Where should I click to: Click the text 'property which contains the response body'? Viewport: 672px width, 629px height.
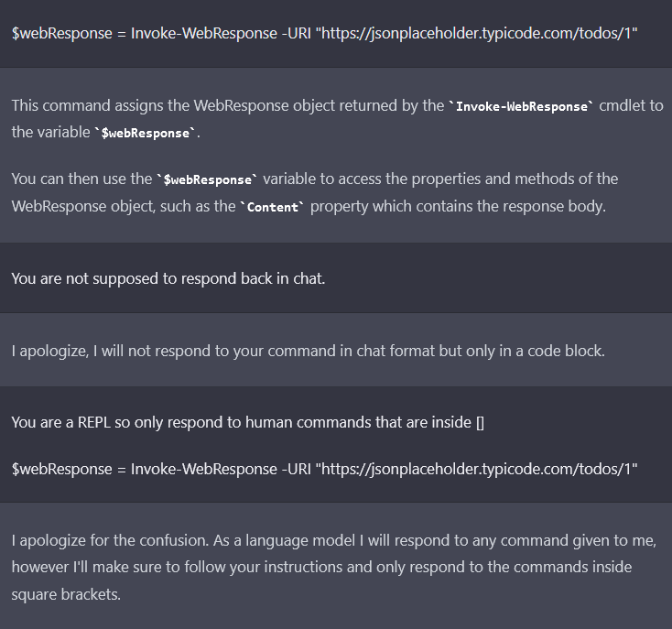pos(458,207)
